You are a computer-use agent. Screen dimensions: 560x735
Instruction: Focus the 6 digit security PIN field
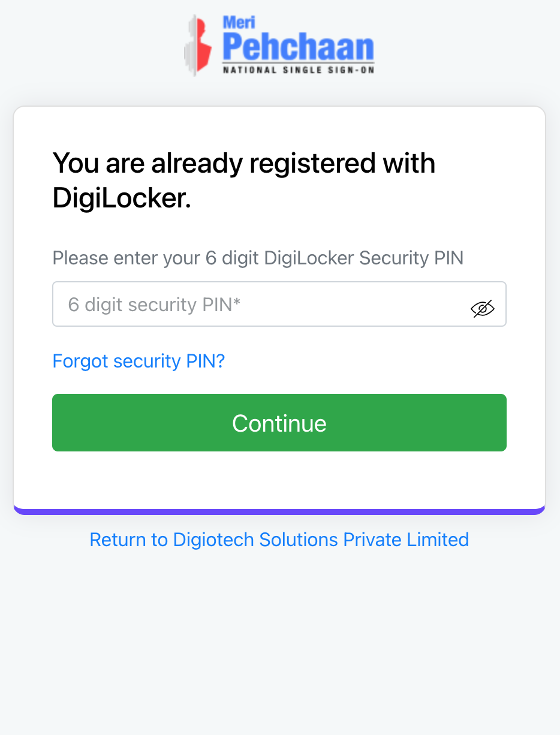coord(240,303)
